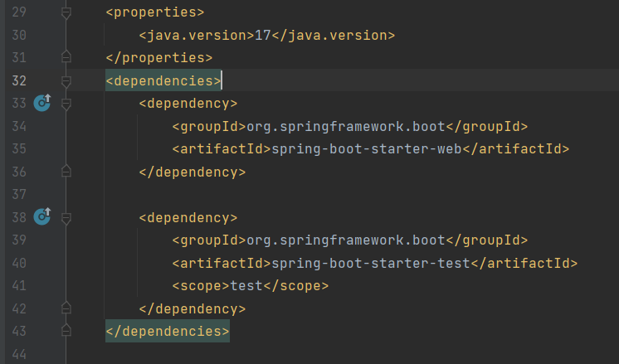Click the spring-boot-starter-web artifactId text
The image size is (619, 364).
pyautogui.click(x=367, y=149)
